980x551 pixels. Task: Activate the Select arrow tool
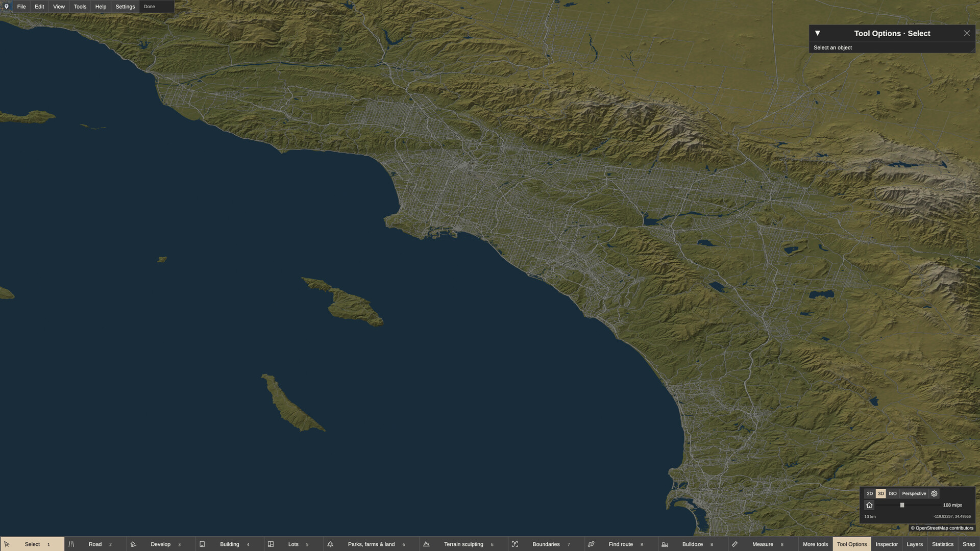pyautogui.click(x=32, y=544)
